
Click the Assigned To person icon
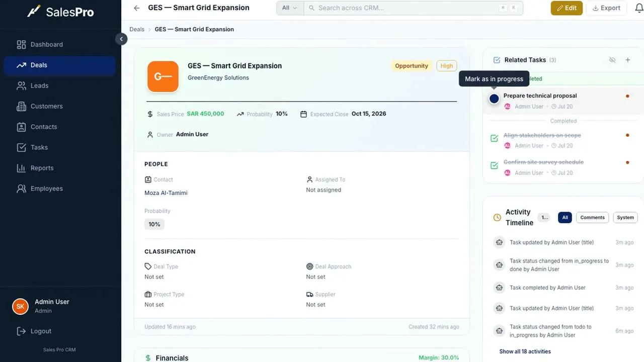click(310, 179)
